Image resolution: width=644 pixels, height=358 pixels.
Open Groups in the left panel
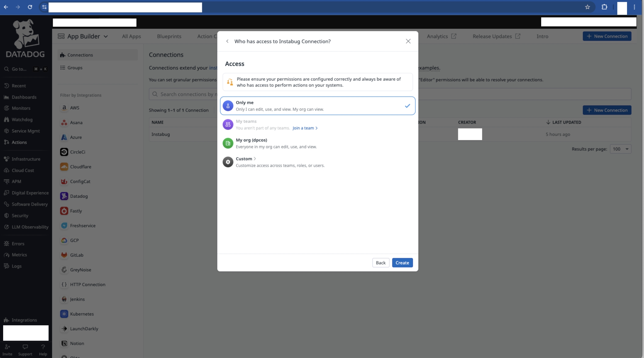(x=75, y=68)
